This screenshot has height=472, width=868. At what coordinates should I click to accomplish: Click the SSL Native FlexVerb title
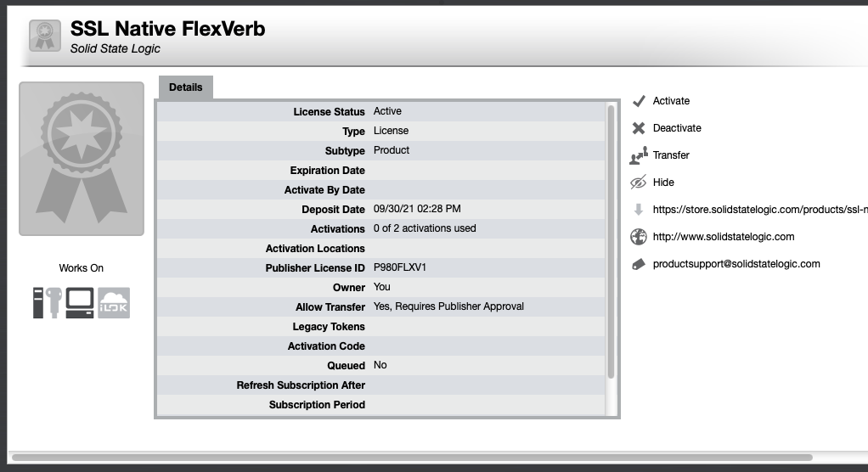click(167, 29)
